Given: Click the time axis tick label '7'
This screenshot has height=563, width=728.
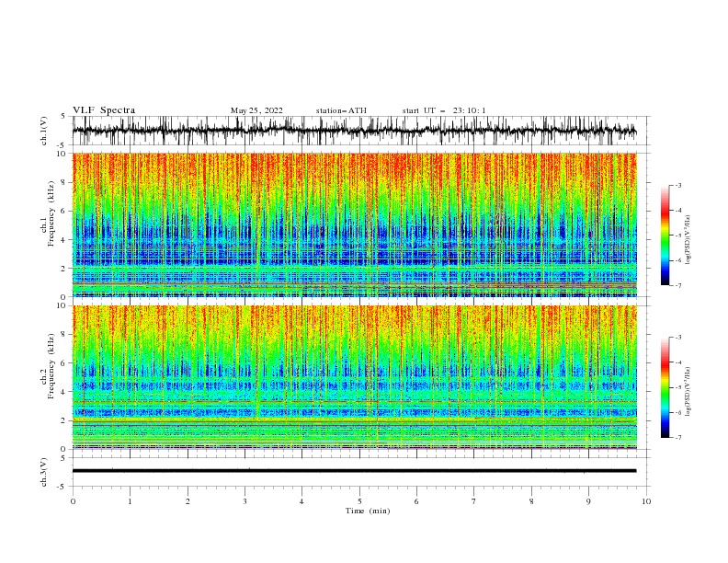Looking at the screenshot, I should [x=474, y=501].
